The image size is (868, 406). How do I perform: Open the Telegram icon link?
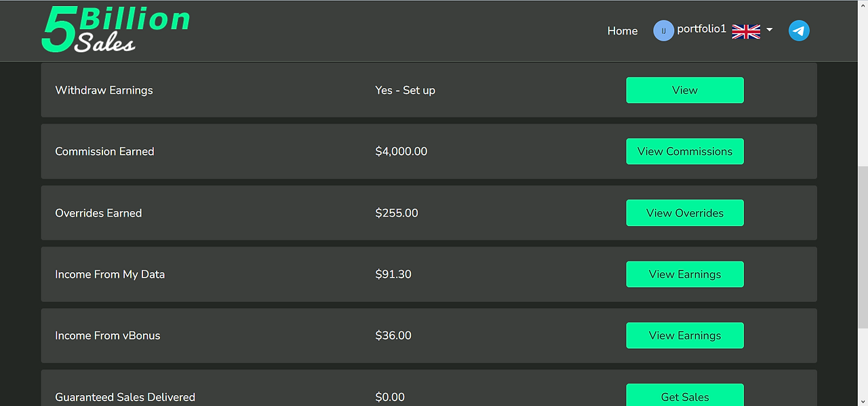[x=799, y=31]
